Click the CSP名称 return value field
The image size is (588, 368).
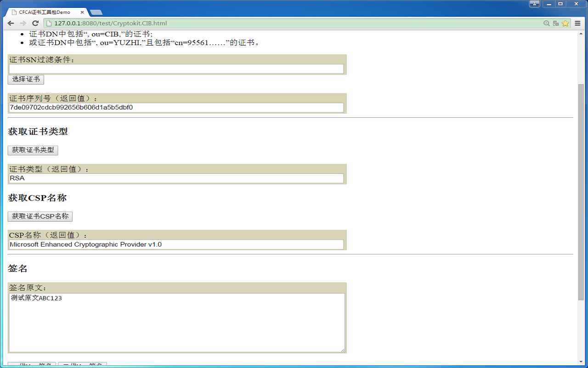coord(176,245)
